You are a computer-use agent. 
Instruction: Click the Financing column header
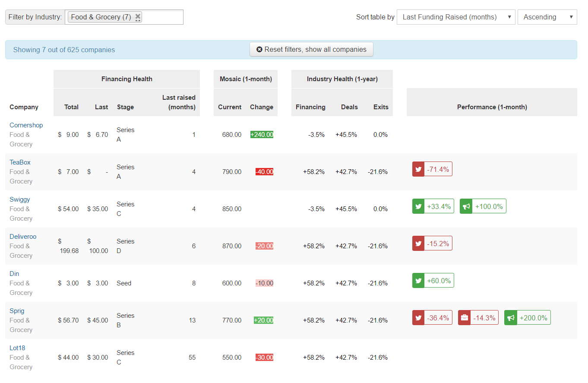click(310, 107)
